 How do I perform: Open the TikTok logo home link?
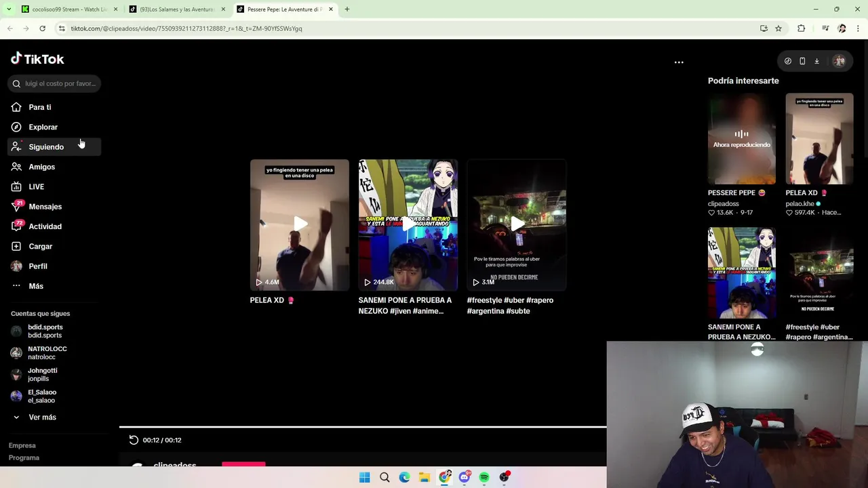pos(37,59)
